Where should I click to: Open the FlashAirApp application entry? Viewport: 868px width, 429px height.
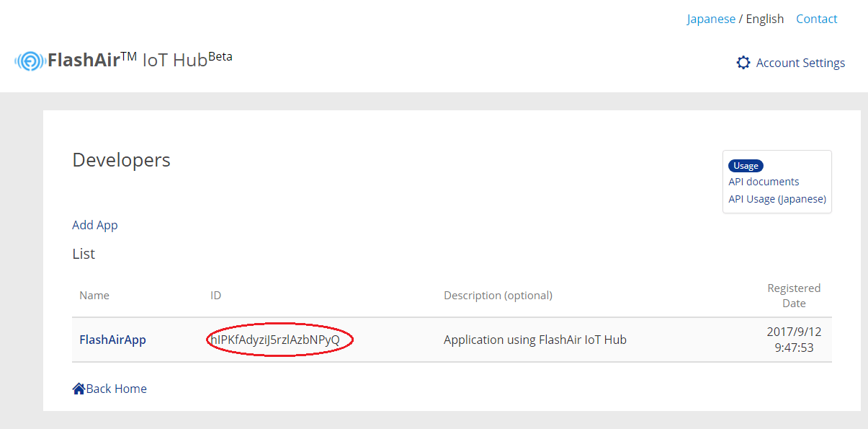click(x=112, y=339)
